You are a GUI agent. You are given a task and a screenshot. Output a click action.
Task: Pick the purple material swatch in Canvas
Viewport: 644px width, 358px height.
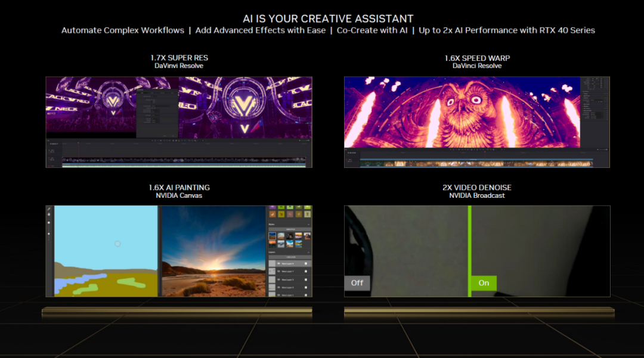[273, 207]
